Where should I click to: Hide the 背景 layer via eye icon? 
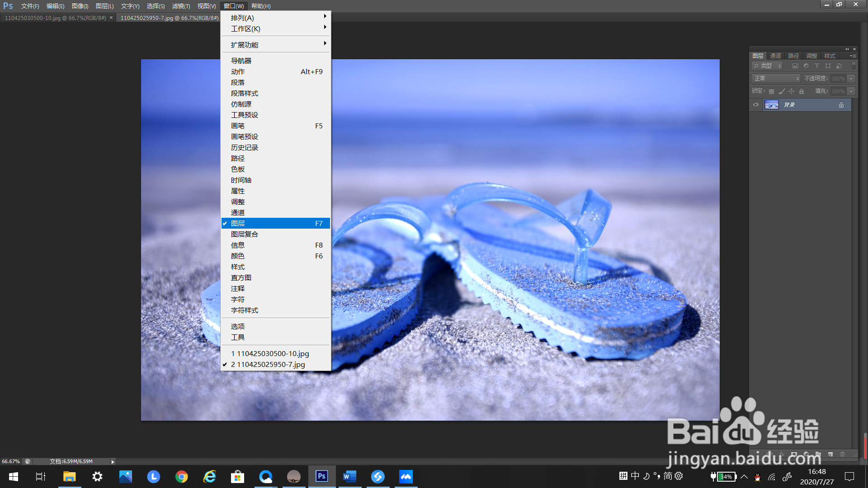[x=756, y=105]
